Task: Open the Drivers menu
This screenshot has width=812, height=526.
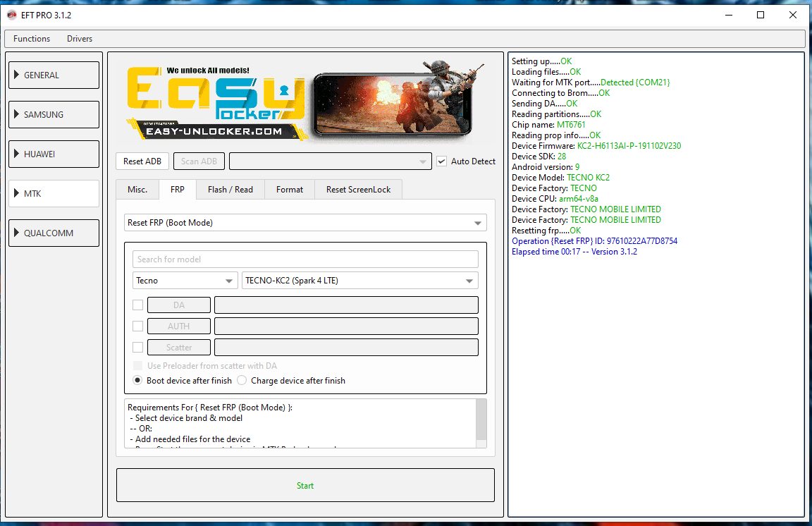Action: pos(80,39)
